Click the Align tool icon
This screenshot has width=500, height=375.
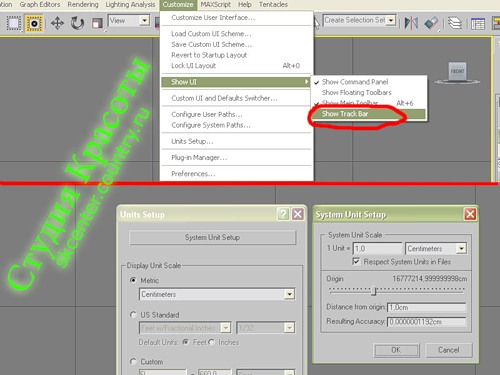(431, 23)
